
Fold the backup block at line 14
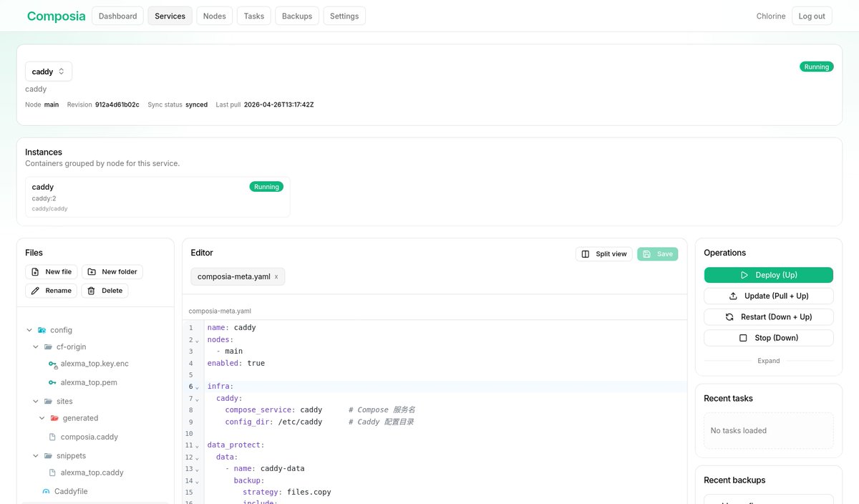point(197,481)
